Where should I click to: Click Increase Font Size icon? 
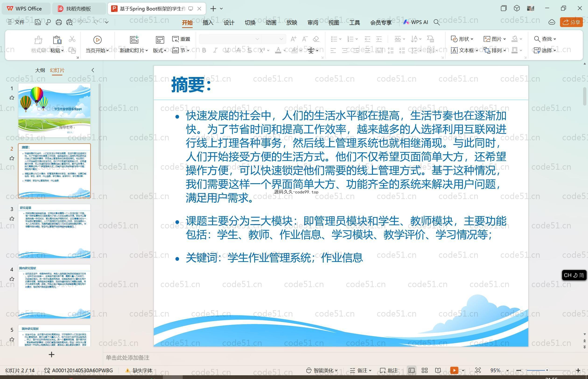293,39
